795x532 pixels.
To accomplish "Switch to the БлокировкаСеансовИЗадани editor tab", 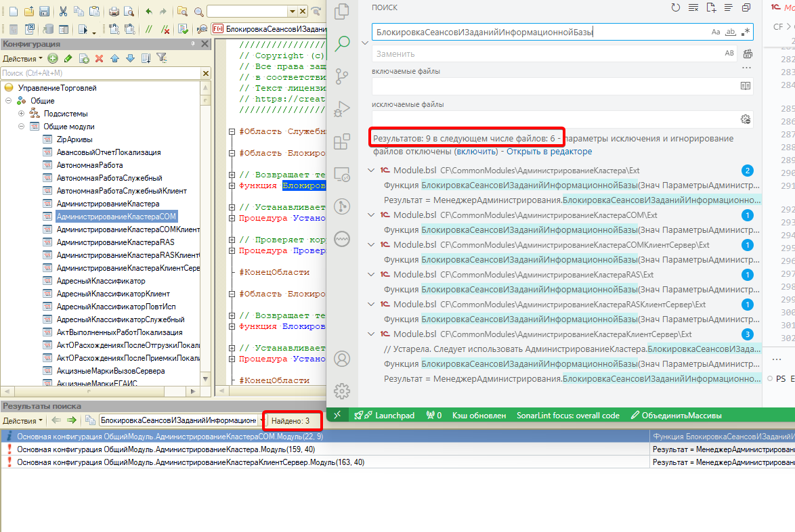I will 270,29.
